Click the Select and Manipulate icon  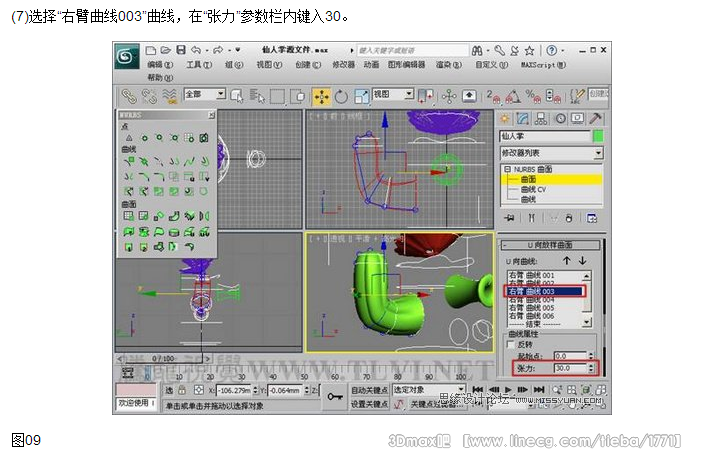click(x=449, y=96)
